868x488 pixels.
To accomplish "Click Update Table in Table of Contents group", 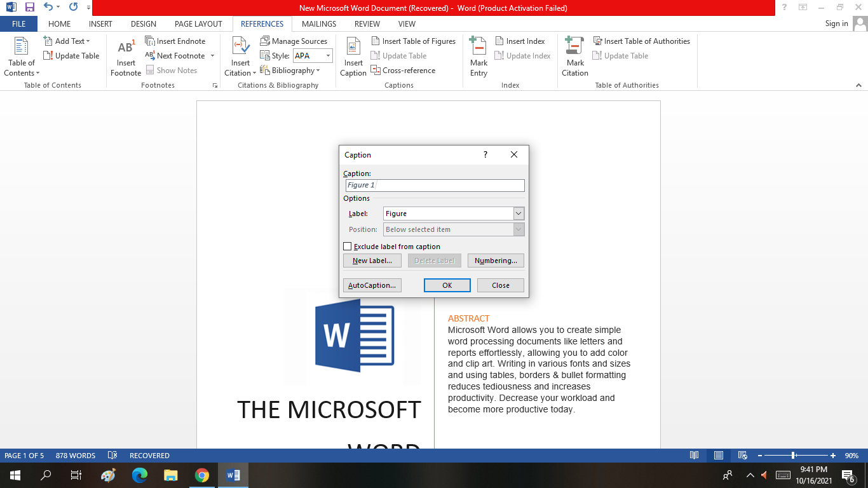I will (71, 56).
